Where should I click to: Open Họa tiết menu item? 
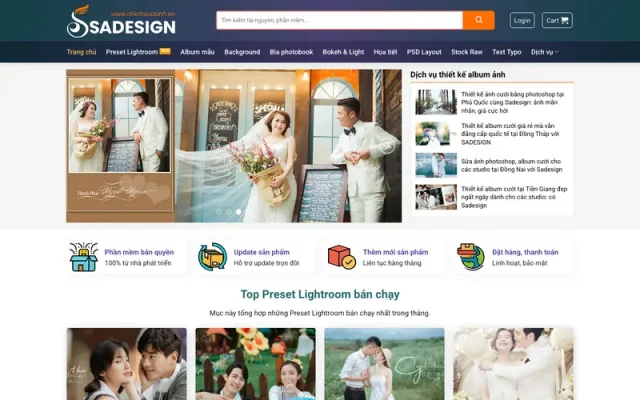(385, 52)
